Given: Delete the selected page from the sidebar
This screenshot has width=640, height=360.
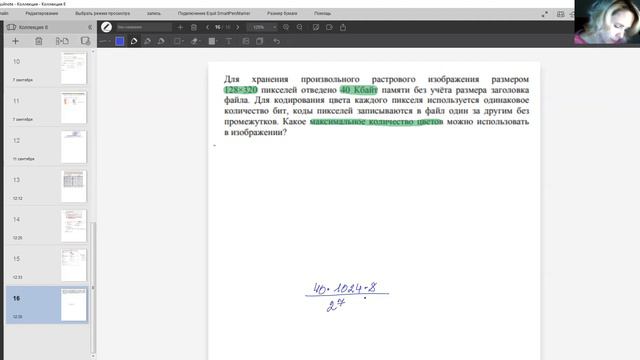Looking at the screenshot, I should 39,41.
